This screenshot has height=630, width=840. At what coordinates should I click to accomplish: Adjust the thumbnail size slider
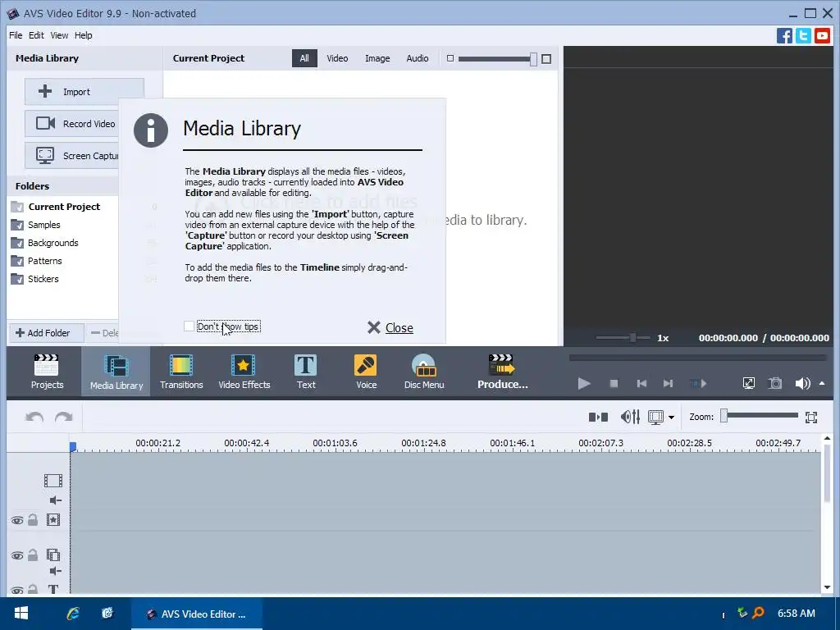[x=533, y=59]
